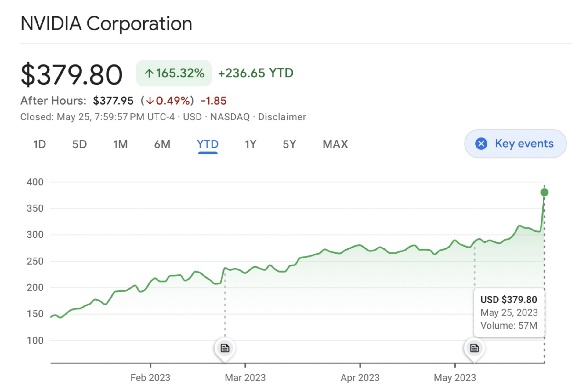Open the 5Y time range
Image resolution: width=586 pixels, height=392 pixels.
click(x=289, y=144)
